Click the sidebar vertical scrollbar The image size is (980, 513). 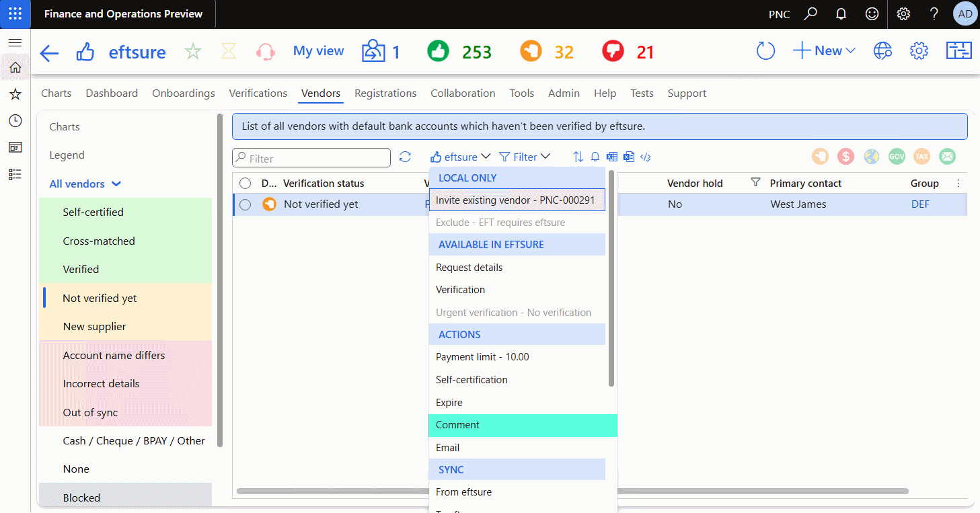click(x=219, y=280)
